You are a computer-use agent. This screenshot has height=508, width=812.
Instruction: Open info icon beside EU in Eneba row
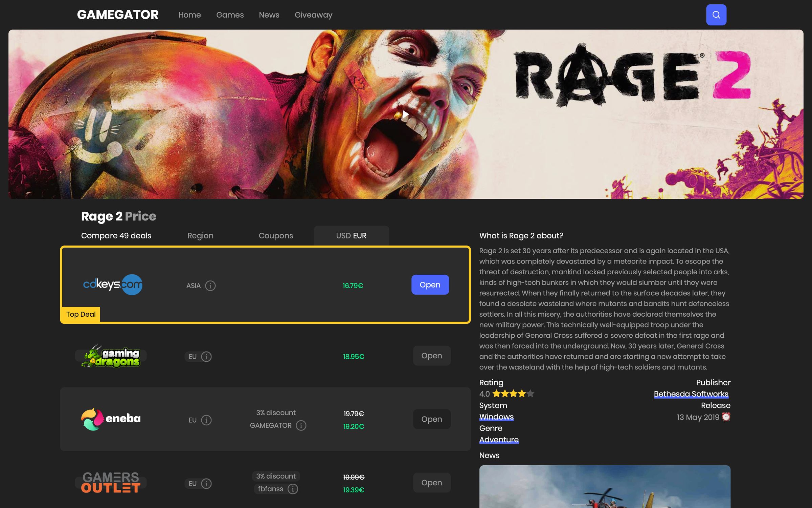pos(206,420)
